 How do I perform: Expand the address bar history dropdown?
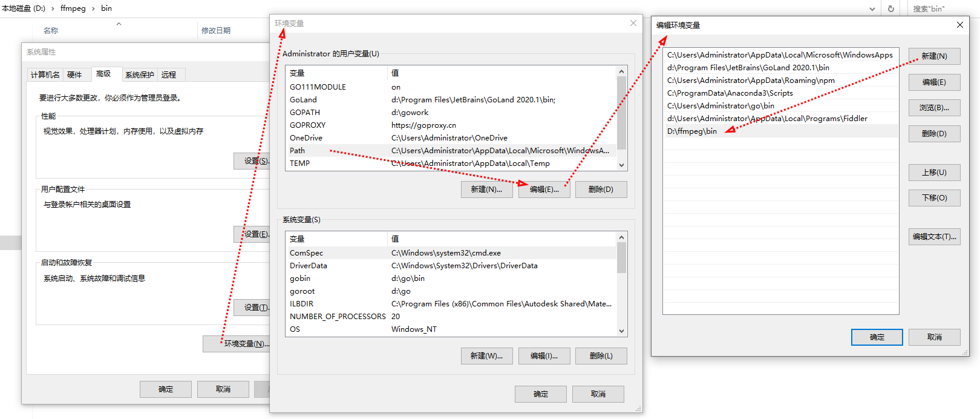tap(872, 8)
